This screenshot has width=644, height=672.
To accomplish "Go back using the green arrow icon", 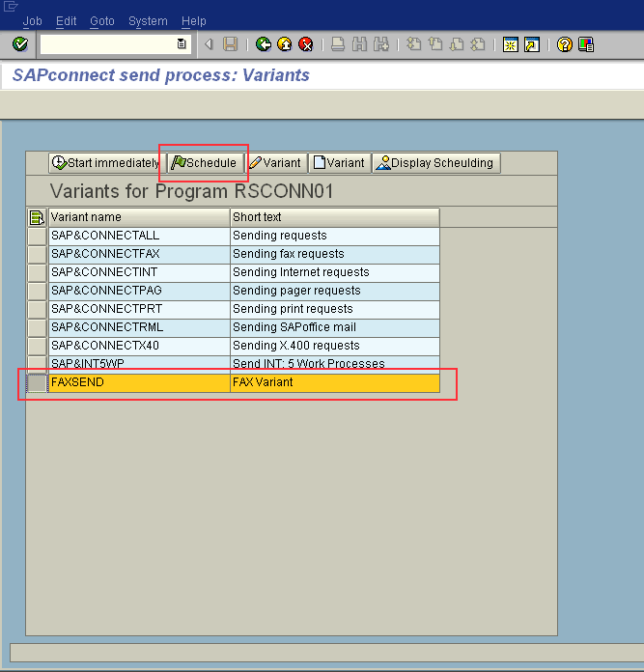I will (263, 44).
